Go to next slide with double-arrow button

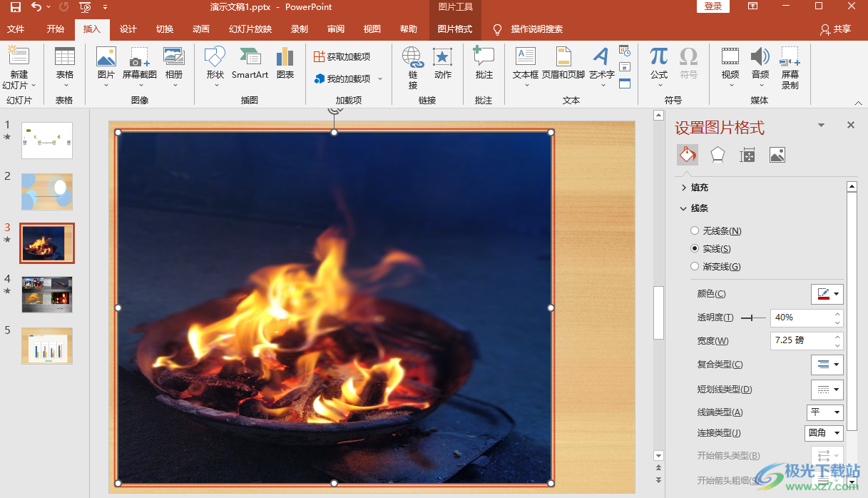coord(659,479)
